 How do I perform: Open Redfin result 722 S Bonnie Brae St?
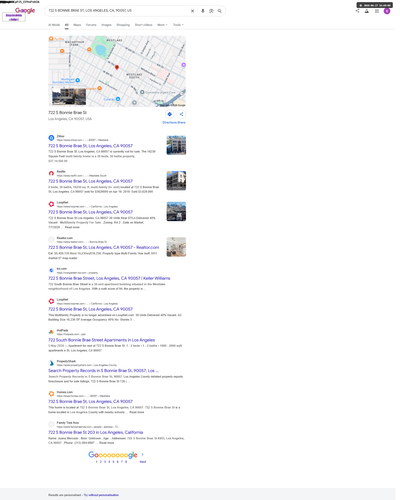pos(90,181)
